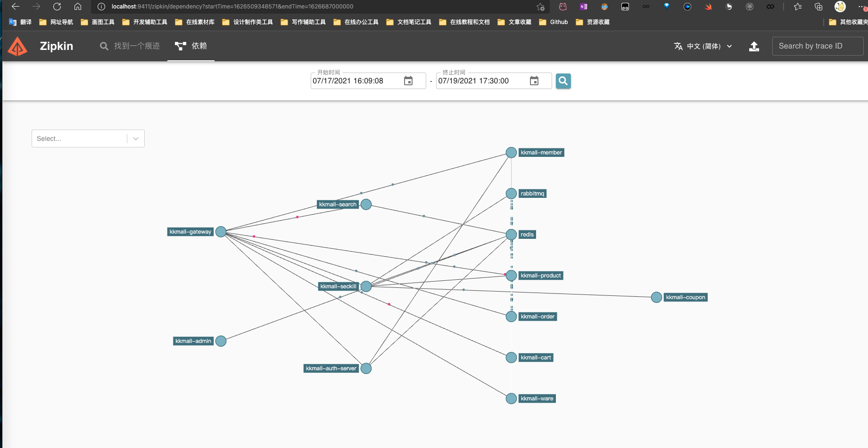Open the 网址导航 bookmark folder
The width and height of the screenshot is (868, 448).
(56, 22)
